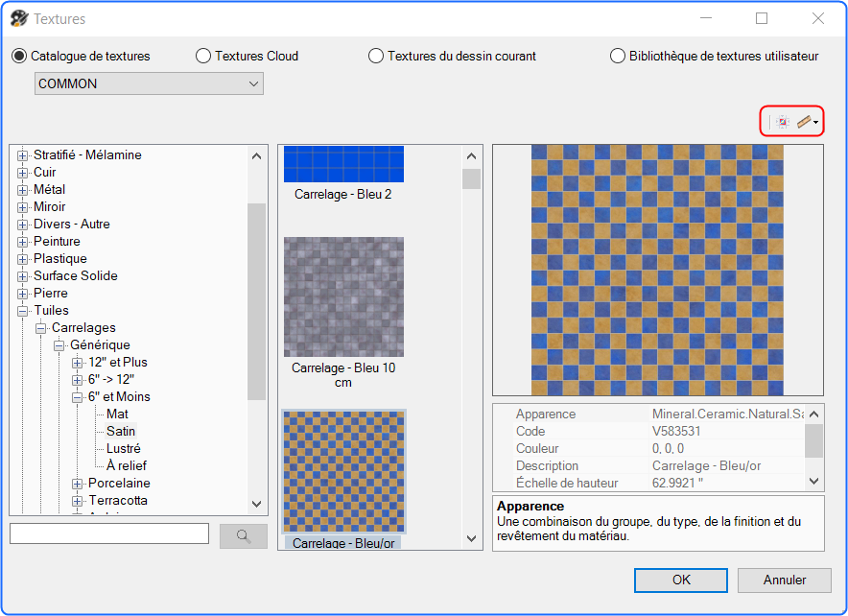This screenshot has width=848, height=616.
Task: Select Textures du dessin courant option
Action: click(375, 56)
